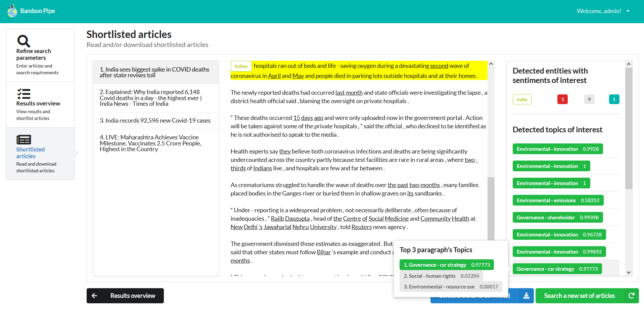Click Environmental - emissions 0.58252 topic
The image size is (644, 309).
(x=558, y=200)
